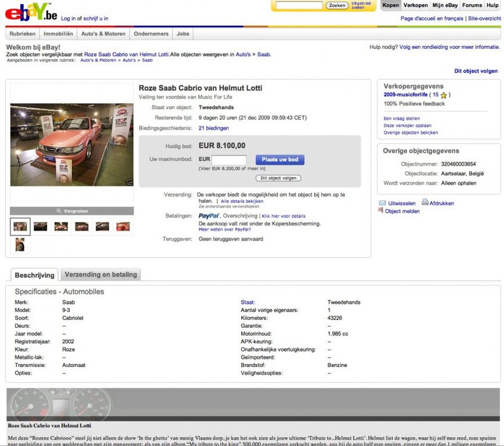Click the object number 320460003654
Image resolution: width=504 pixels, height=446 pixels.
[458, 164]
